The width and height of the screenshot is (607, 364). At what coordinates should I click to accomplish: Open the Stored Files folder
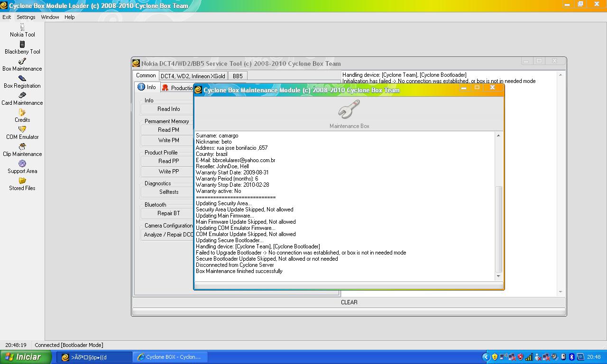(x=22, y=184)
